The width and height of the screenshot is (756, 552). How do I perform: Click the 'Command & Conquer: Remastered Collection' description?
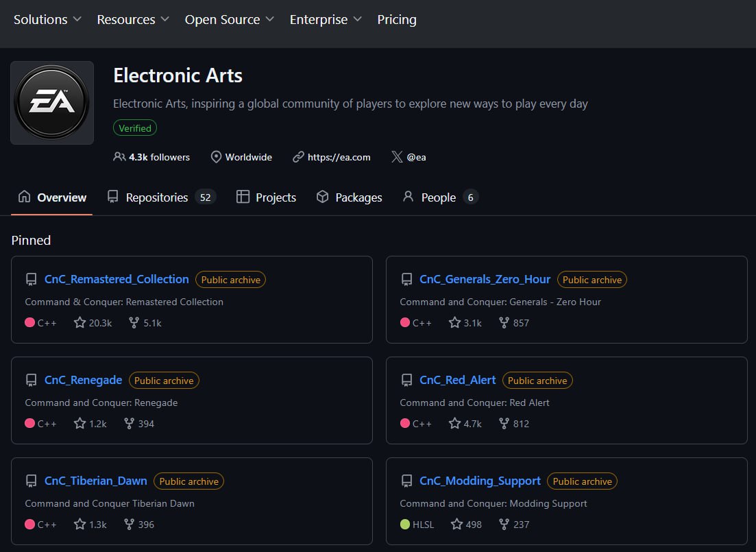click(x=124, y=302)
